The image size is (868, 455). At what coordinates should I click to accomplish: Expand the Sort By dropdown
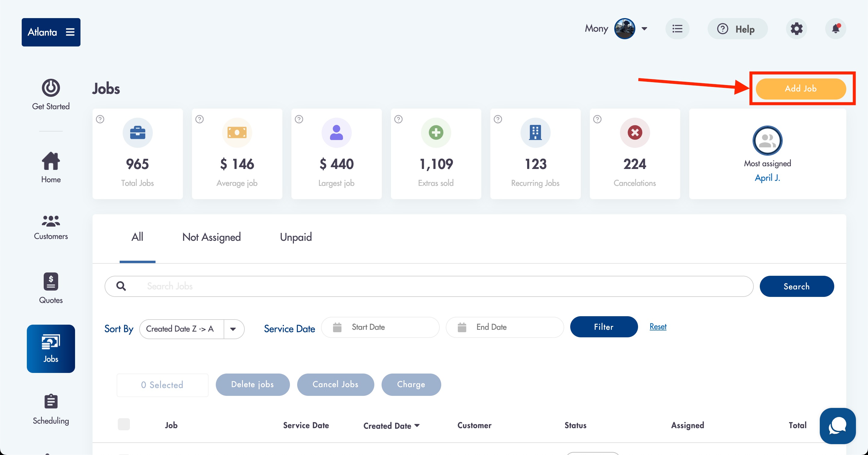[233, 329]
